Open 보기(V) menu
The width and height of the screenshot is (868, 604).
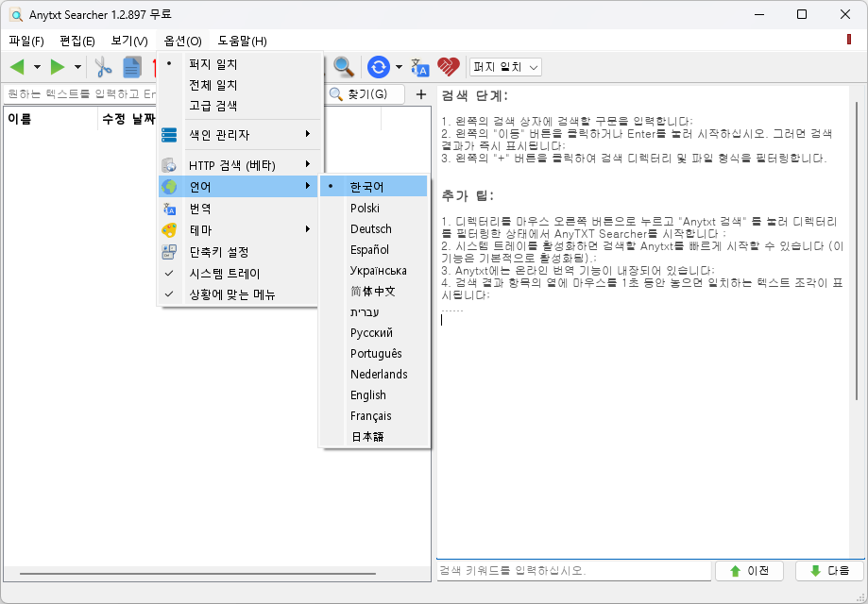(x=129, y=41)
